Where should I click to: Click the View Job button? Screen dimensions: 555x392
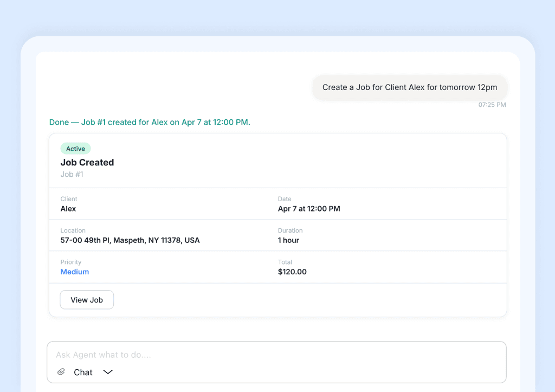coord(87,299)
